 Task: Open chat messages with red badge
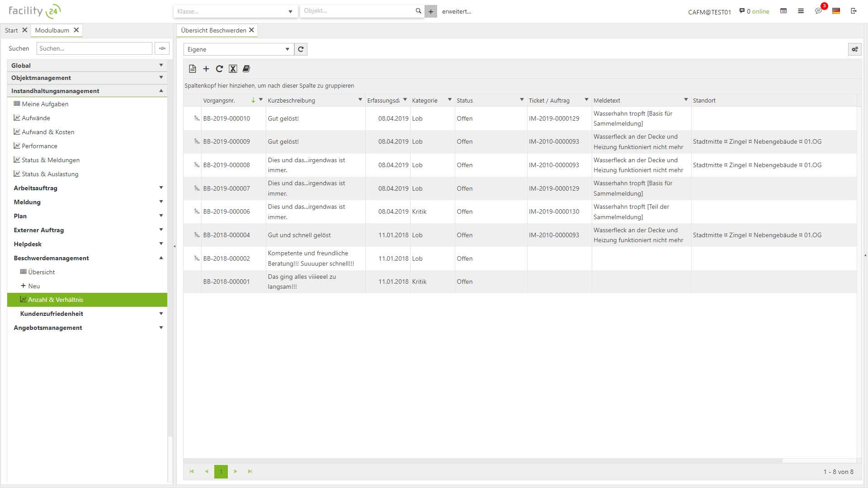[x=818, y=11]
